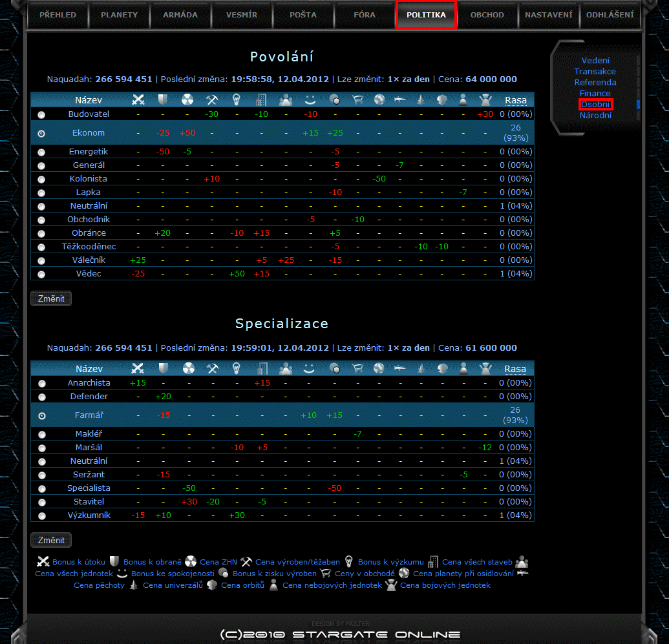Click the 'Bonus k útoku' legend link
The image size is (669, 644).
pyautogui.click(x=78, y=563)
